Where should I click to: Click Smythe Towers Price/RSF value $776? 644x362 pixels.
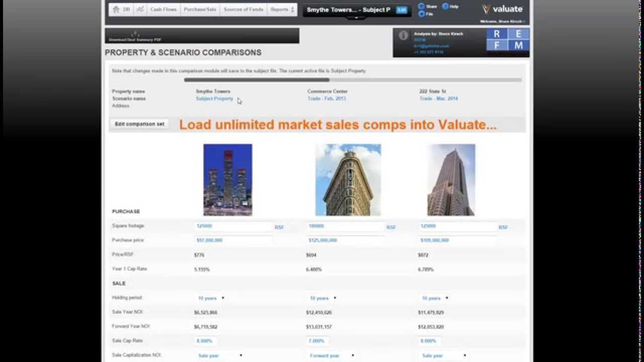[199, 255]
